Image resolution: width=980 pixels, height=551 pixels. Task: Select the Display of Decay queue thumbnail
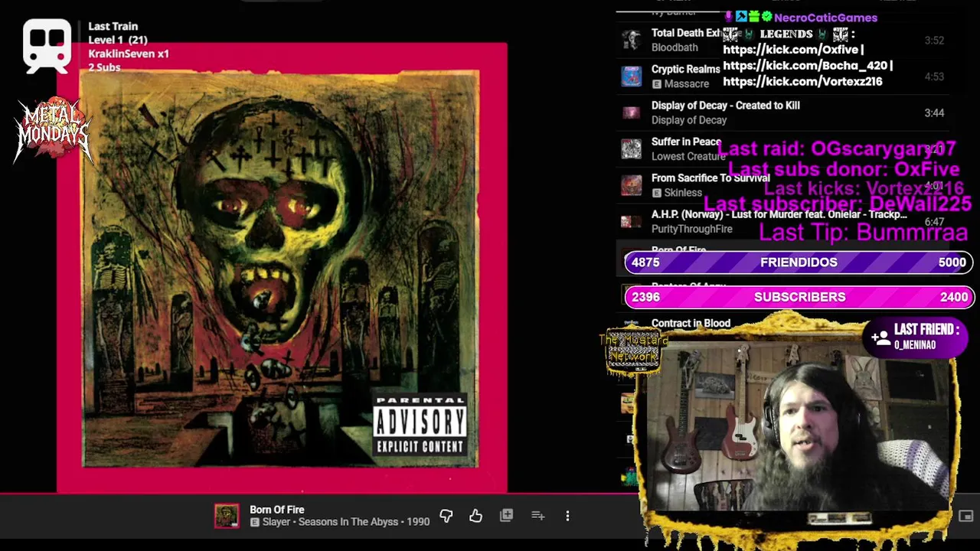tap(631, 112)
